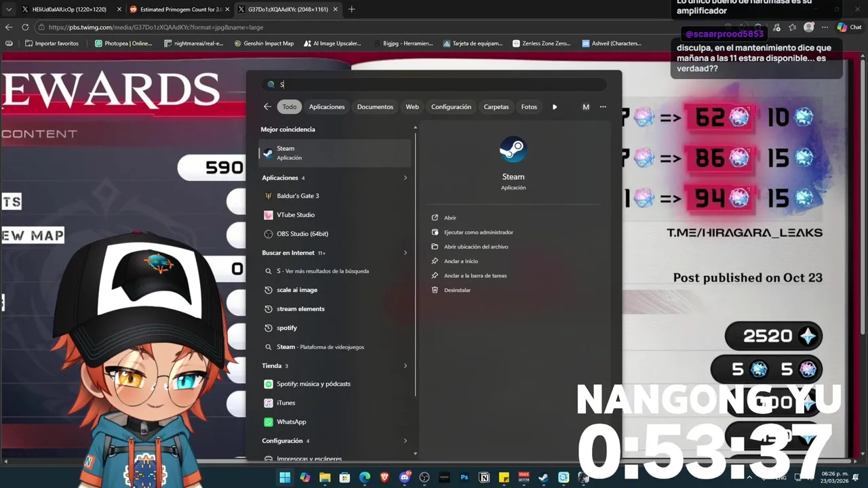Click the browser address bar
868x488 pixels.
[380, 27]
